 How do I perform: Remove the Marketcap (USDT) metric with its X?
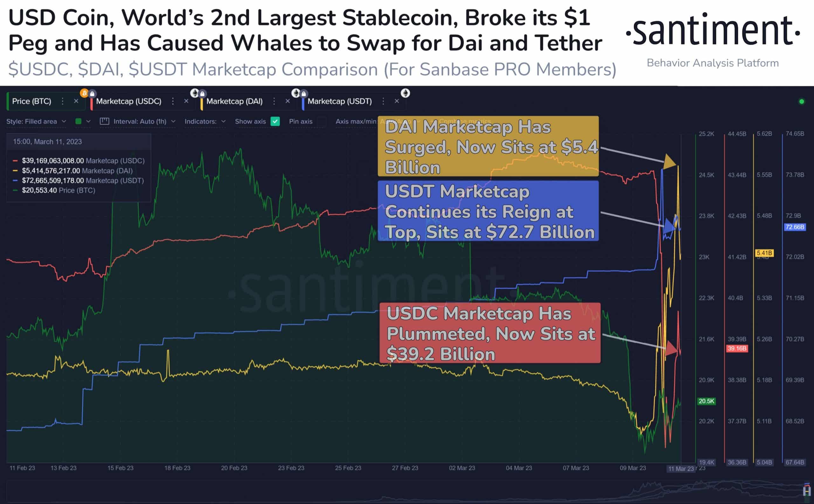tap(397, 101)
